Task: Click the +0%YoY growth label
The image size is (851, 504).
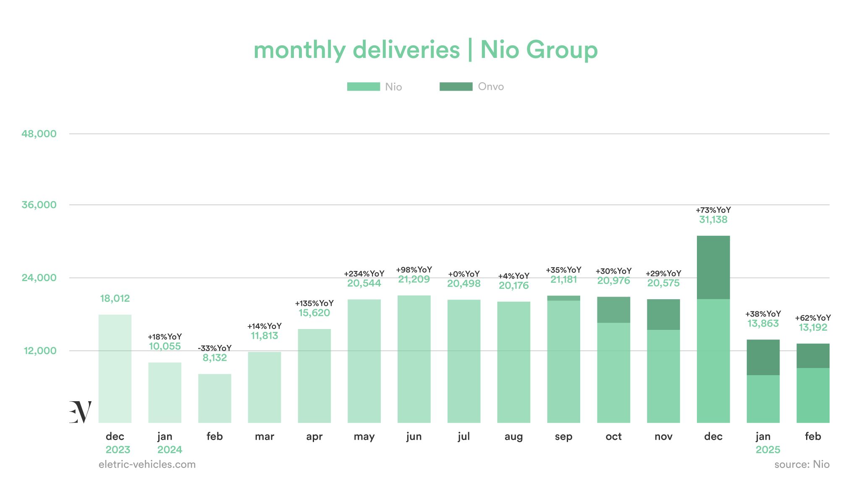Action: 464,274
